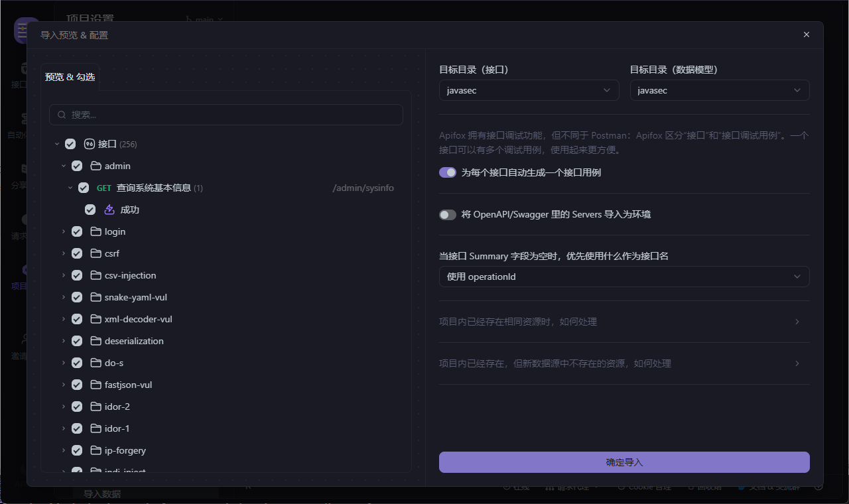Click the 确定导入 button
The width and height of the screenshot is (849, 504).
tap(624, 462)
